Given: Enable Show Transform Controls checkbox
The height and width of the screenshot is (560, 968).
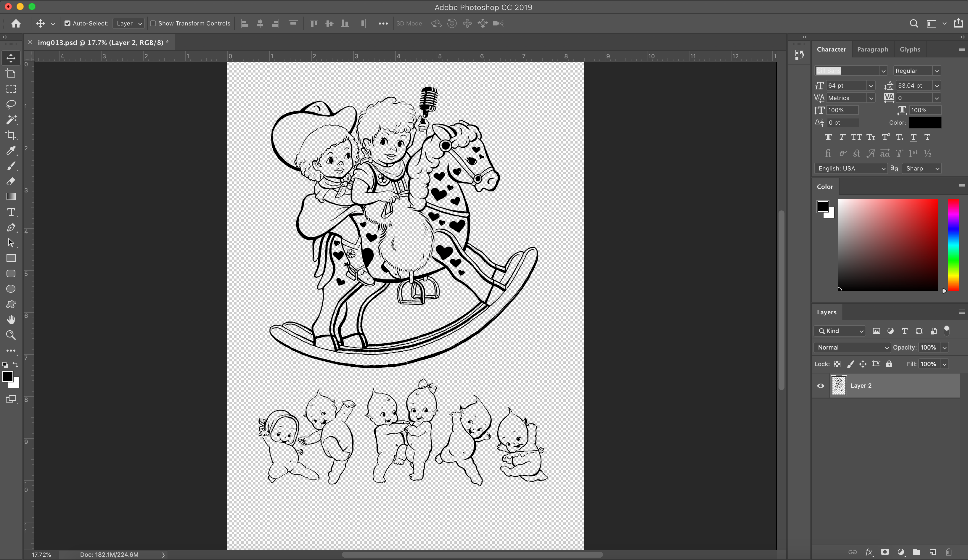Looking at the screenshot, I should click(x=153, y=23).
